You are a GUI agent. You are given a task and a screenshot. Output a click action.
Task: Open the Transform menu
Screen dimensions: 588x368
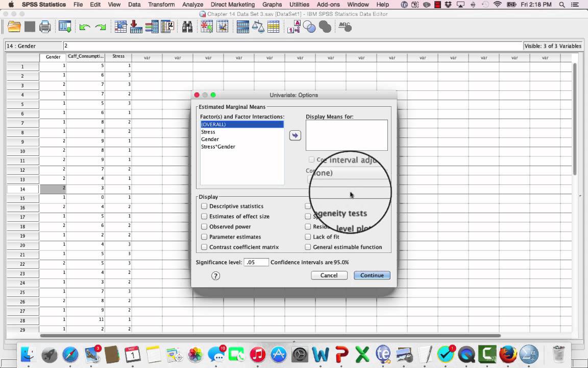click(161, 5)
